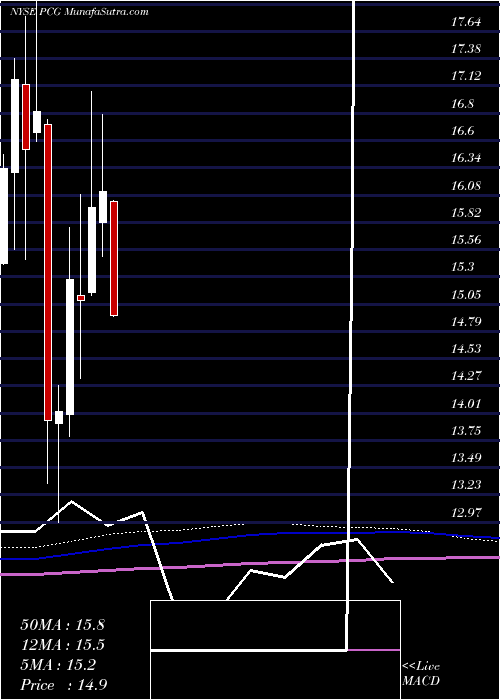500x700 pixels.
Task: Click the 15.82 price axis label
Action: click(466, 212)
